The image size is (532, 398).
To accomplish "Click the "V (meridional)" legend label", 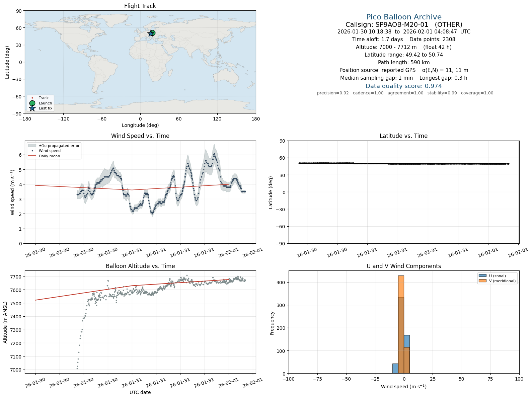I will pos(503,281).
